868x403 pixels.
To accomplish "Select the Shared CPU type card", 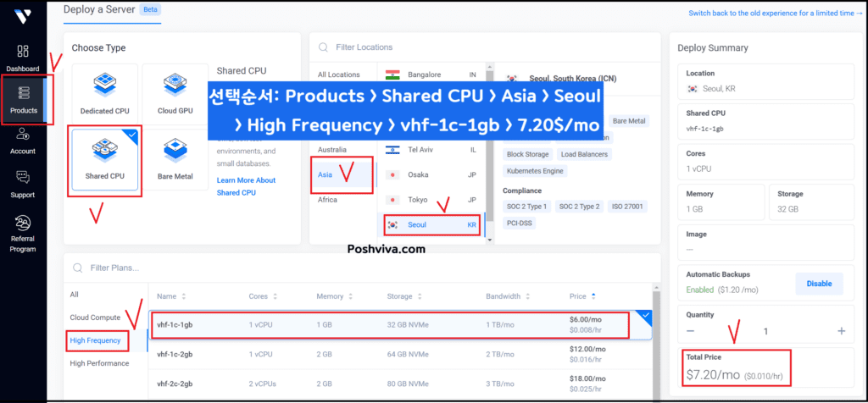I will tap(104, 160).
